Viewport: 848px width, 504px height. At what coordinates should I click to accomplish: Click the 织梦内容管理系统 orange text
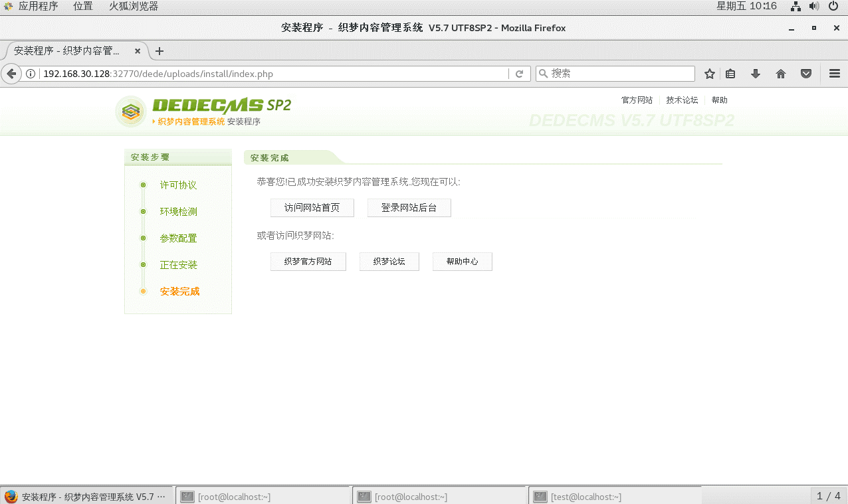coord(191,122)
